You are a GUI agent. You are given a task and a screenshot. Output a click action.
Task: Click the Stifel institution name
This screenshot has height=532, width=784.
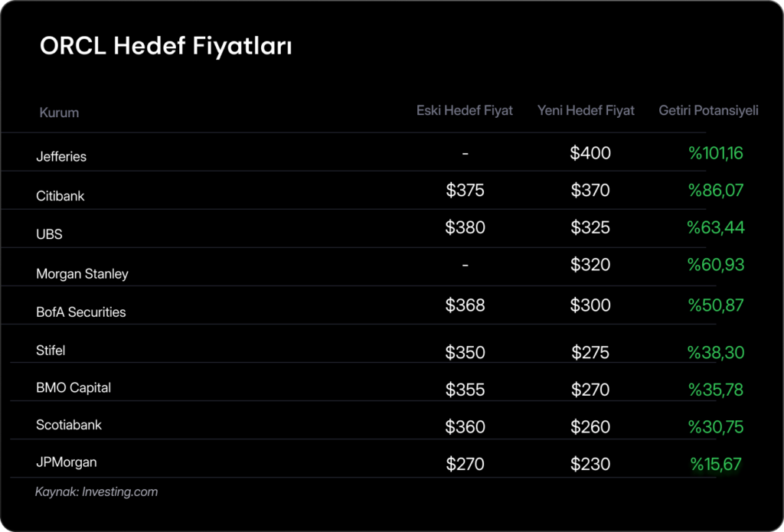pos(51,351)
